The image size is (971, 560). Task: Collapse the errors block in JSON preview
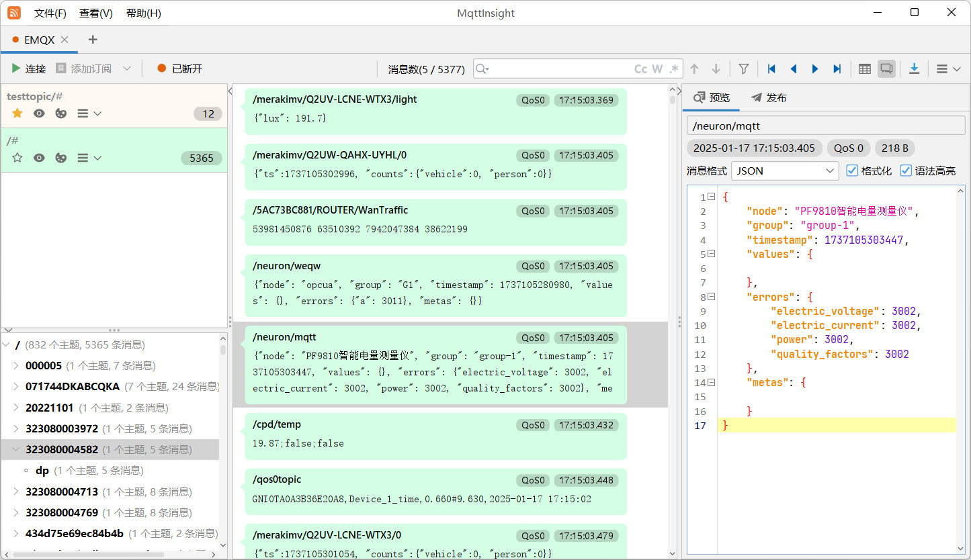[x=711, y=297]
